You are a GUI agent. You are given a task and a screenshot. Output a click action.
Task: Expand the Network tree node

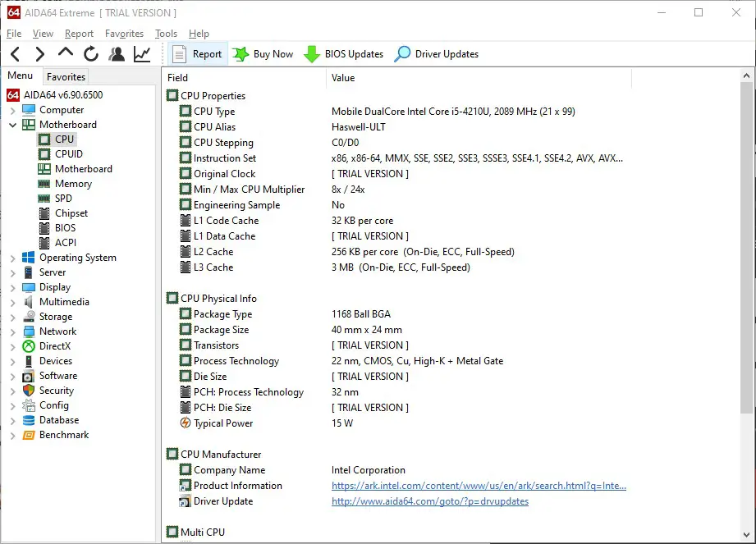point(13,332)
